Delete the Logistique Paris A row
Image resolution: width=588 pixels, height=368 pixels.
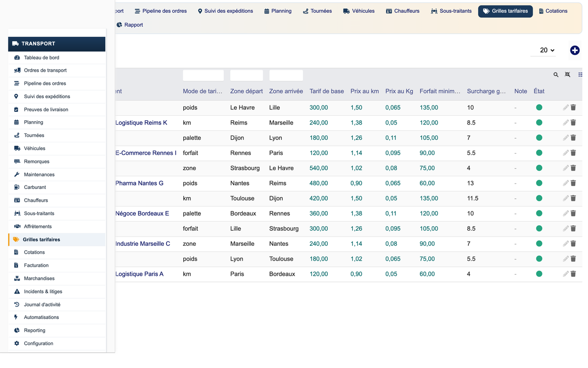(573, 274)
